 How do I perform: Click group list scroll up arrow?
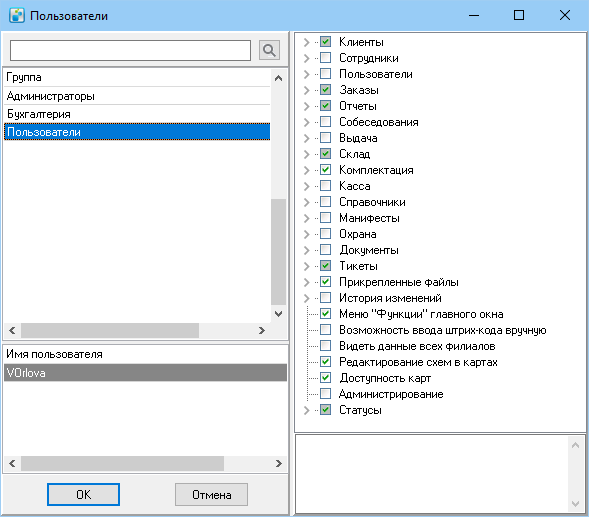click(278, 78)
